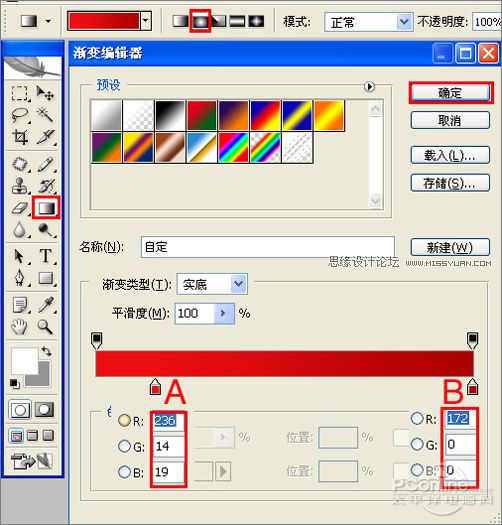Select the Healing Brush tool
The height and width of the screenshot is (525, 502).
[x=19, y=164]
